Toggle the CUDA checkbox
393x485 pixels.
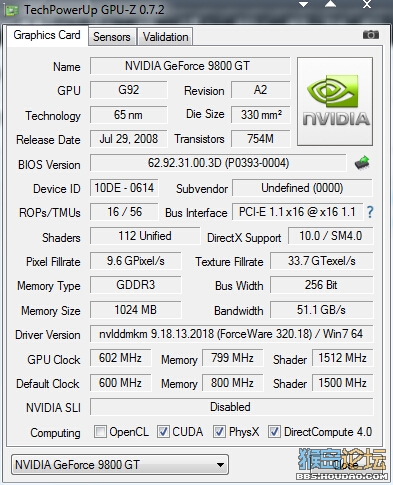click(163, 432)
